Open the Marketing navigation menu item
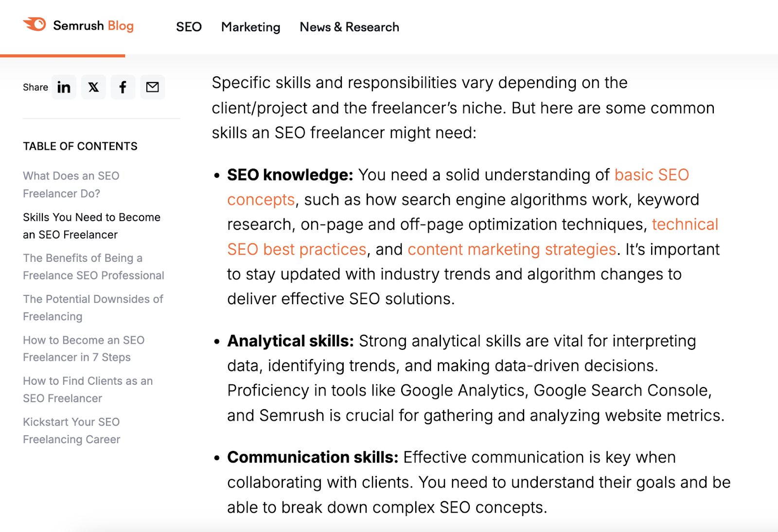The height and width of the screenshot is (532, 778). pos(250,27)
